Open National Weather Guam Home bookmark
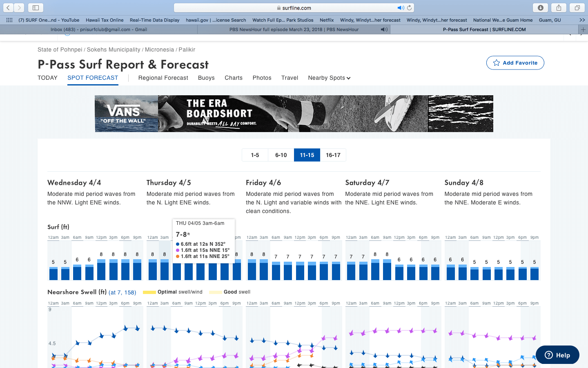Viewport: 588px width, 368px height. [x=503, y=20]
